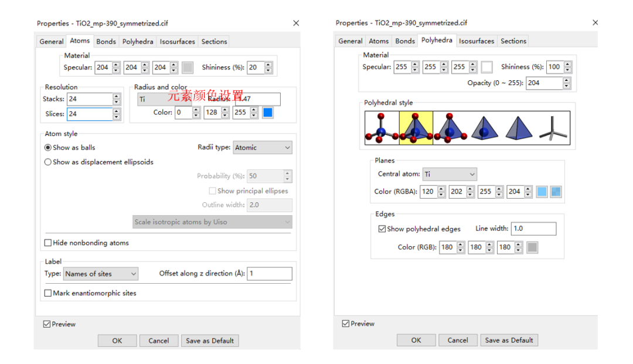This screenshot has height=364, width=633.
Task: Open Isosurfaces tab in right dialog
Action: coord(477,41)
